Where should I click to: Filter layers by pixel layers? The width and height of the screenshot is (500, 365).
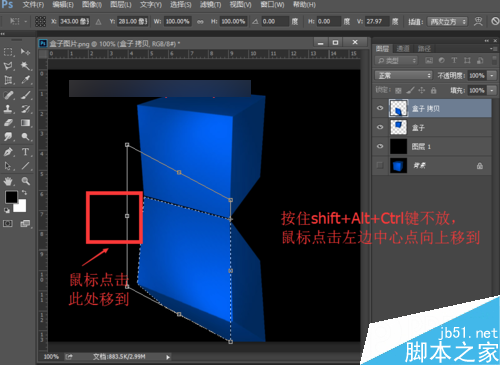click(429, 61)
